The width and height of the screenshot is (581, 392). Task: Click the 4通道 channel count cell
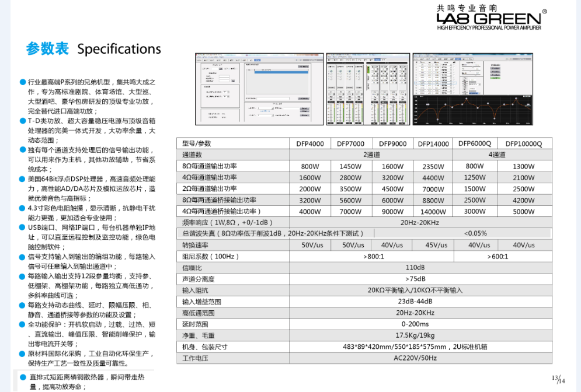click(496, 155)
